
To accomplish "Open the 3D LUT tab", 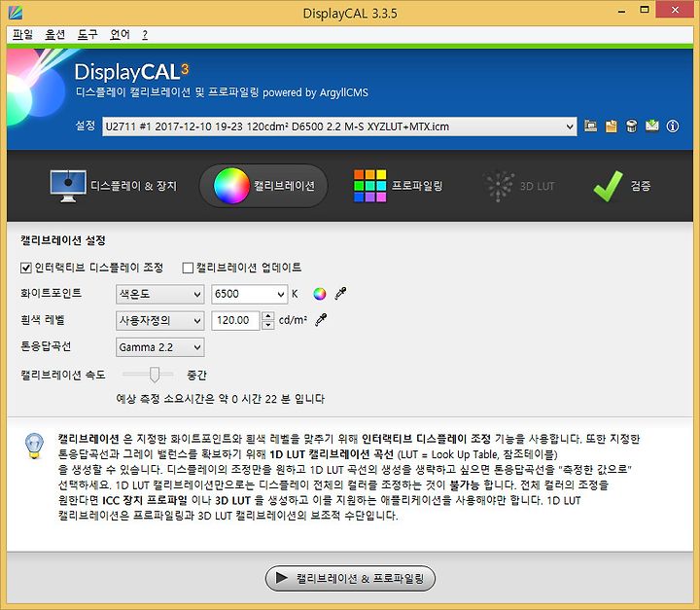I will (519, 186).
